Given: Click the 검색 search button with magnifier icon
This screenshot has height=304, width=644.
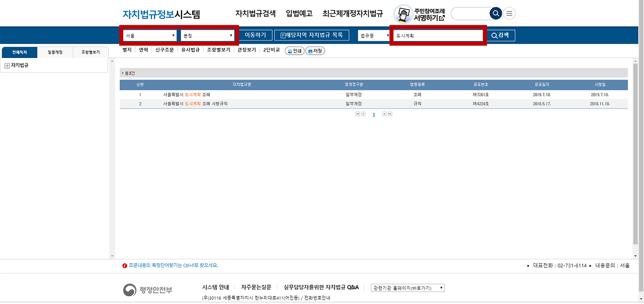Looking at the screenshot, I should pos(501,35).
